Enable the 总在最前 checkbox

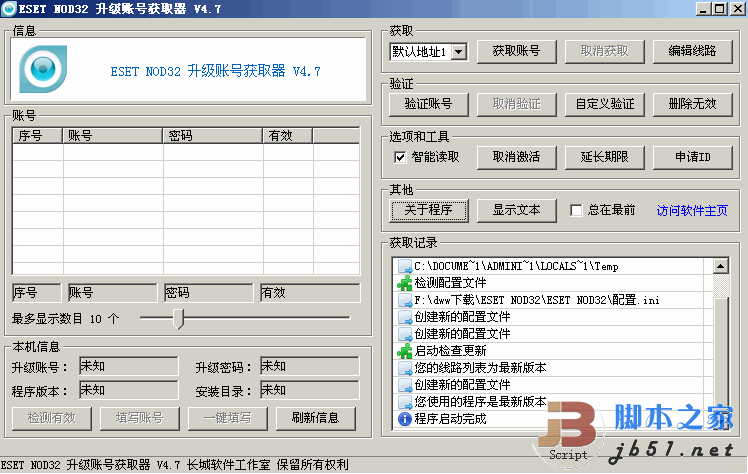click(x=576, y=210)
